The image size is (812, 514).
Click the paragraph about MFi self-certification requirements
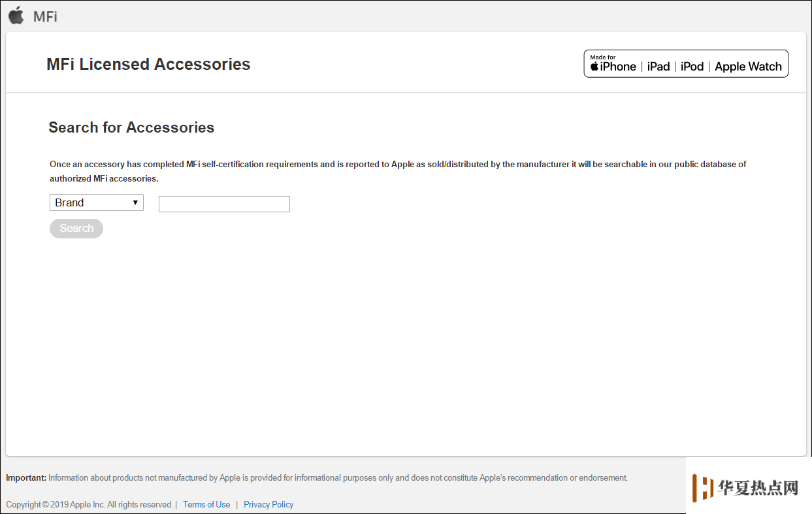(398, 171)
